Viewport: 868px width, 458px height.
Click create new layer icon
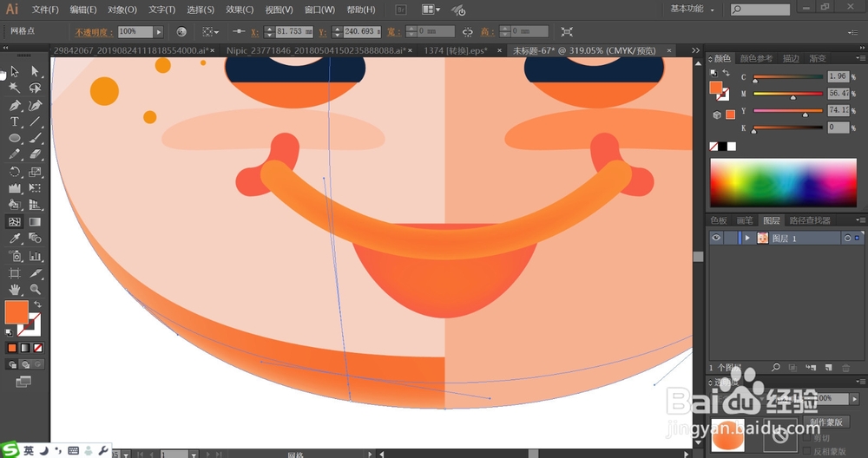828,368
